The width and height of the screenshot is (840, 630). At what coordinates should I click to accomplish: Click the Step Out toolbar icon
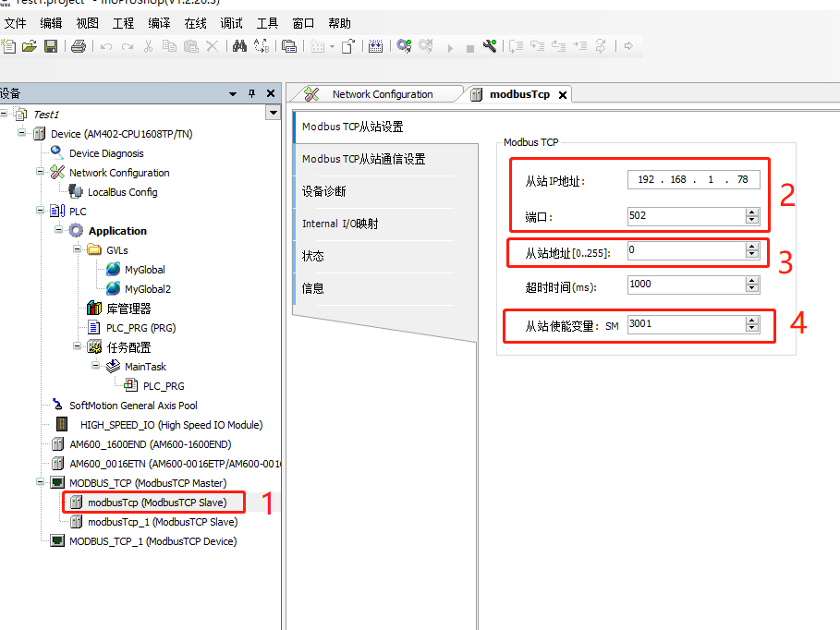(x=559, y=46)
